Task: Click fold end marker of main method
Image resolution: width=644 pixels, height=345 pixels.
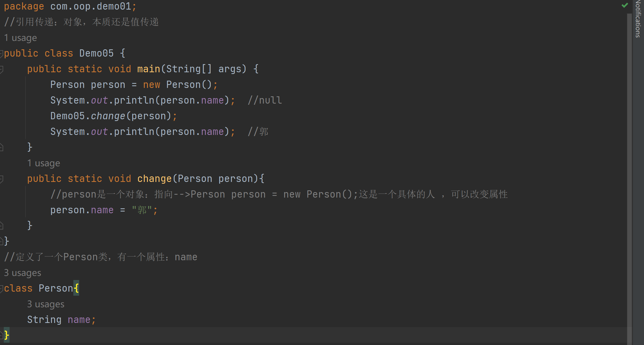Action: (x=1, y=147)
